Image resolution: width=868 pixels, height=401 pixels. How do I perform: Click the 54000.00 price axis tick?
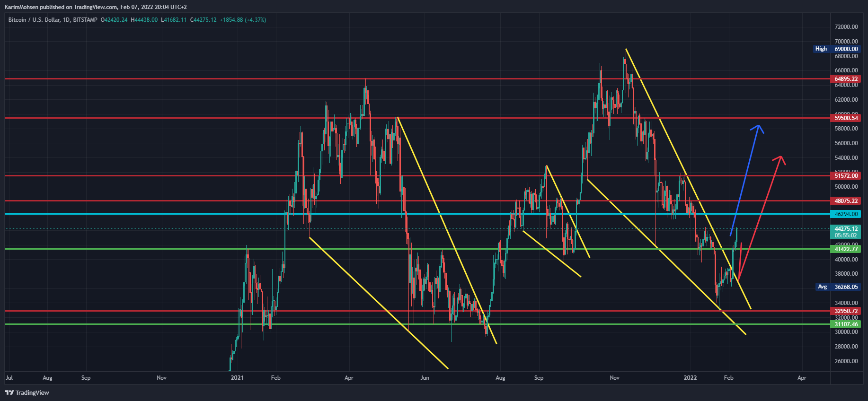(846, 158)
